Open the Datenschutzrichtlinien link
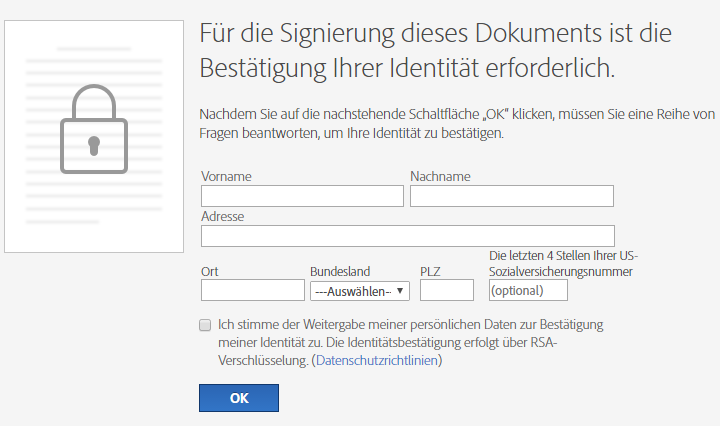 coord(377,361)
